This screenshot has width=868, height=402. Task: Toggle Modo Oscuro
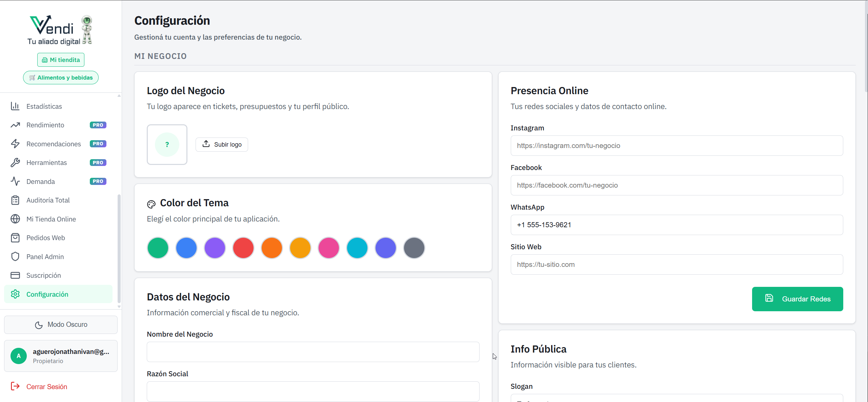tap(61, 324)
